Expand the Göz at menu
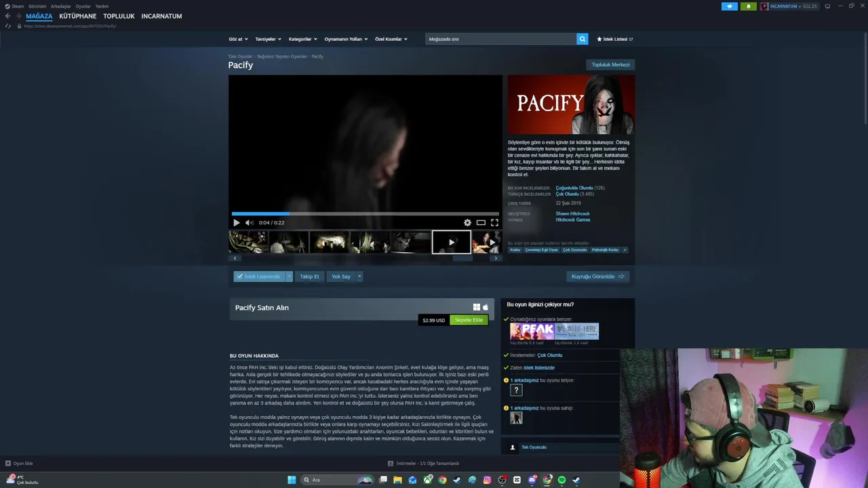Image resolution: width=868 pixels, height=488 pixels. [x=238, y=39]
